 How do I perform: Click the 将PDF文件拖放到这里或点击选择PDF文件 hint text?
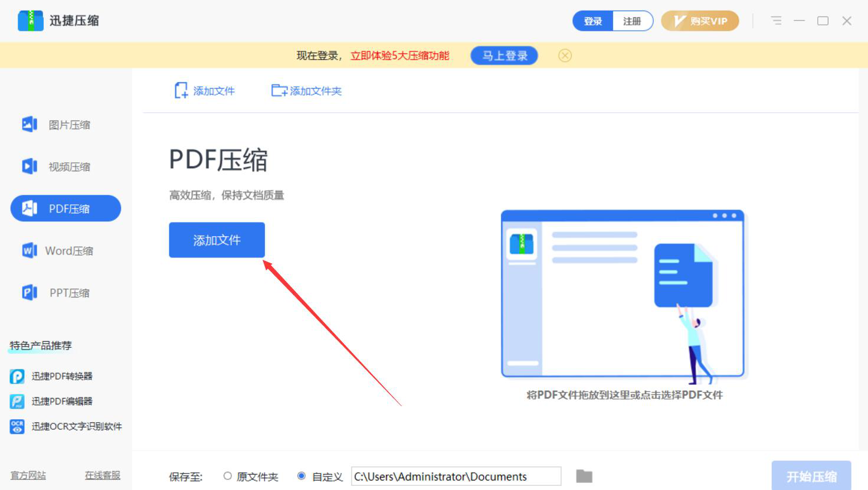coord(624,395)
